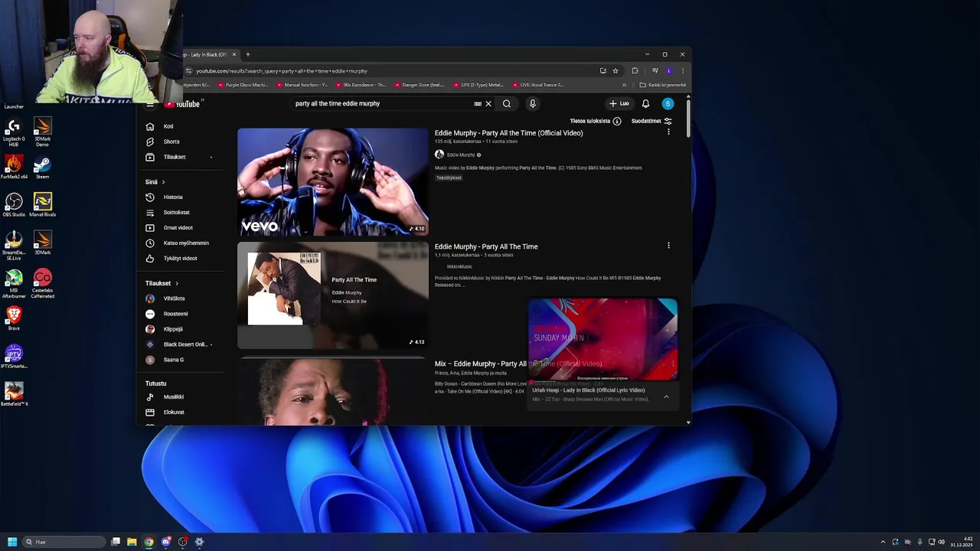This screenshot has width=980, height=551.
Task: Open the VihiSlots subscription channel
Action: click(x=181, y=298)
